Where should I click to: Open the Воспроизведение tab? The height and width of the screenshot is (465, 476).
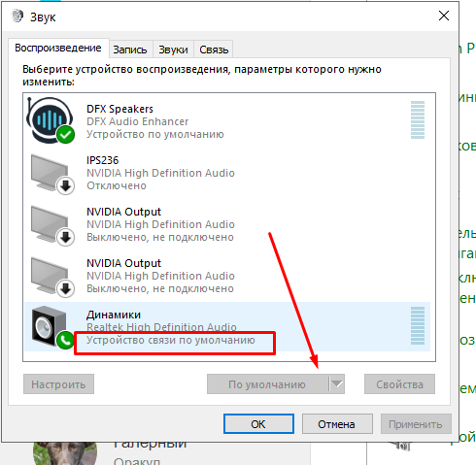point(58,49)
